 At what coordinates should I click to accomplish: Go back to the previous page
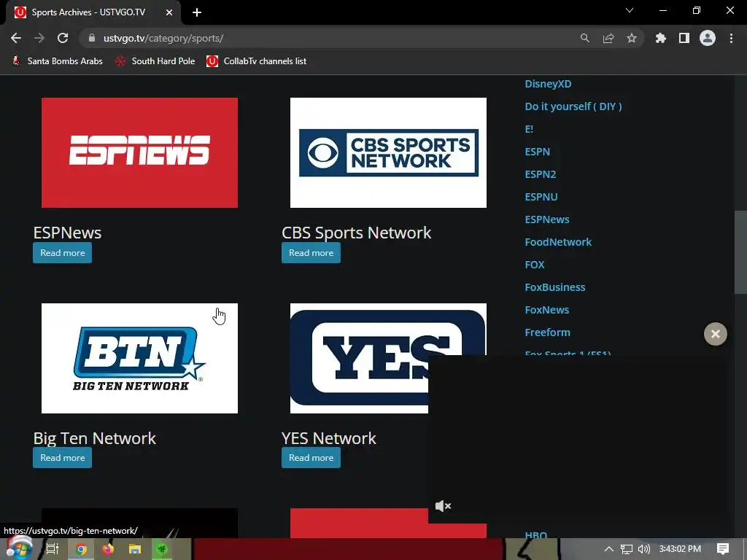click(x=16, y=38)
